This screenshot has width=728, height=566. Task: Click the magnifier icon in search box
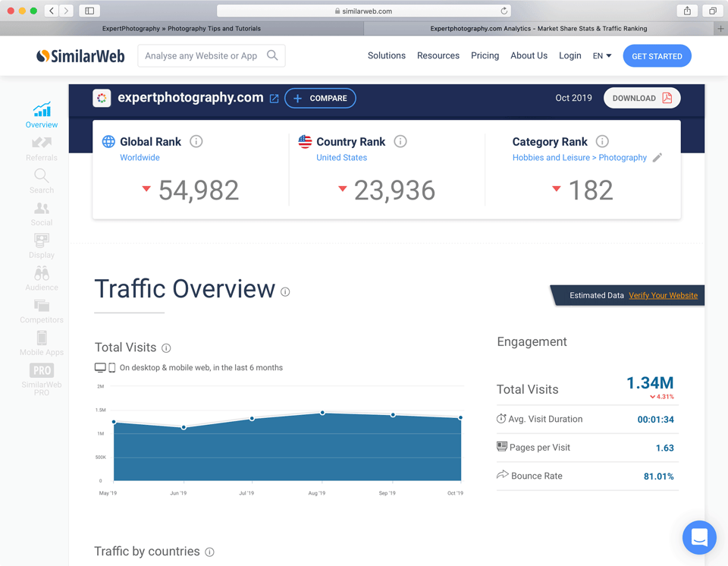[272, 55]
